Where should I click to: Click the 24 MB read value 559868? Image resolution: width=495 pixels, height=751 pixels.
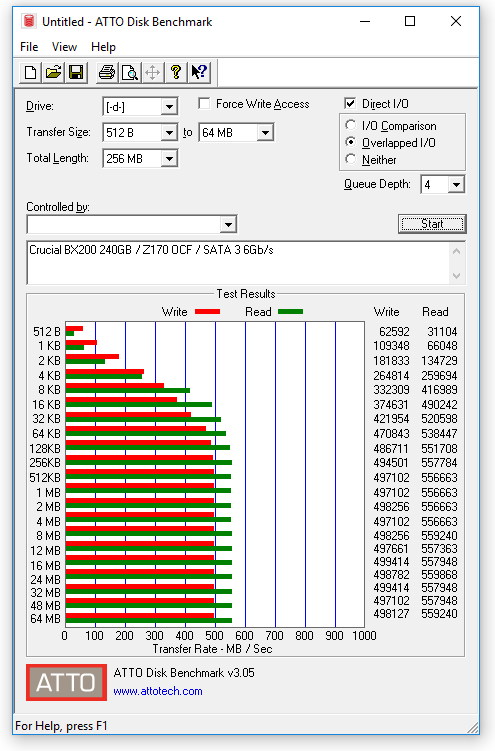439,574
